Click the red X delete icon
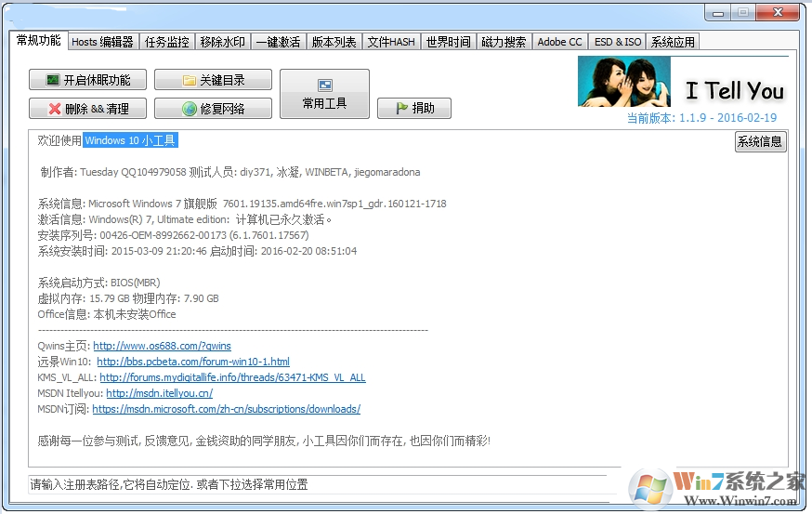This screenshot has height=514, width=812. [x=55, y=109]
